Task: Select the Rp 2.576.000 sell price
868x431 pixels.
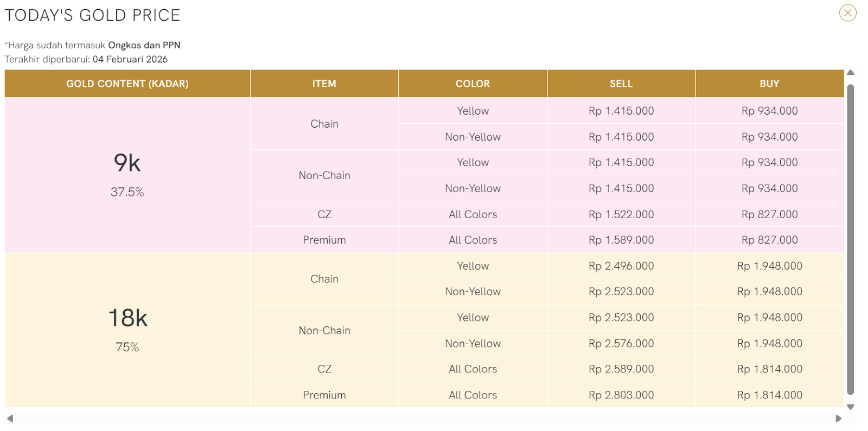Action: 621,344
